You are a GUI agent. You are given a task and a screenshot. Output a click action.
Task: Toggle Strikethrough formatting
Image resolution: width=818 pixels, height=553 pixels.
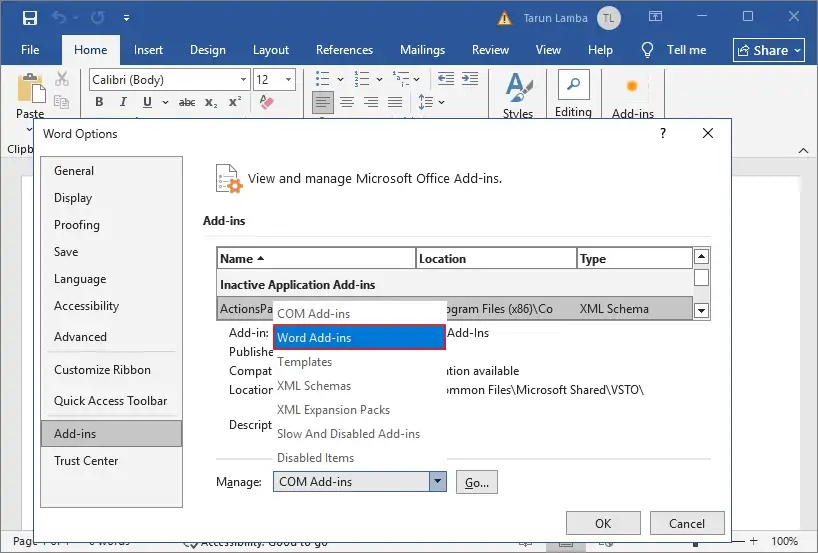coord(187,102)
